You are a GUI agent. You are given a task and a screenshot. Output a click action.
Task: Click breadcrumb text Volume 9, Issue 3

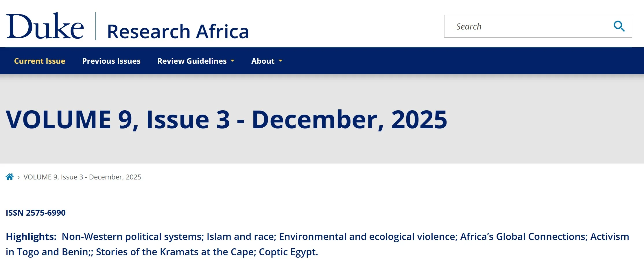pos(82,177)
